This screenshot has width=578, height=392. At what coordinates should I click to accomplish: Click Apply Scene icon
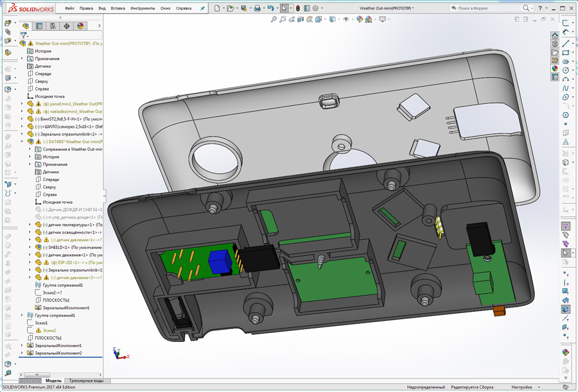(x=368, y=19)
